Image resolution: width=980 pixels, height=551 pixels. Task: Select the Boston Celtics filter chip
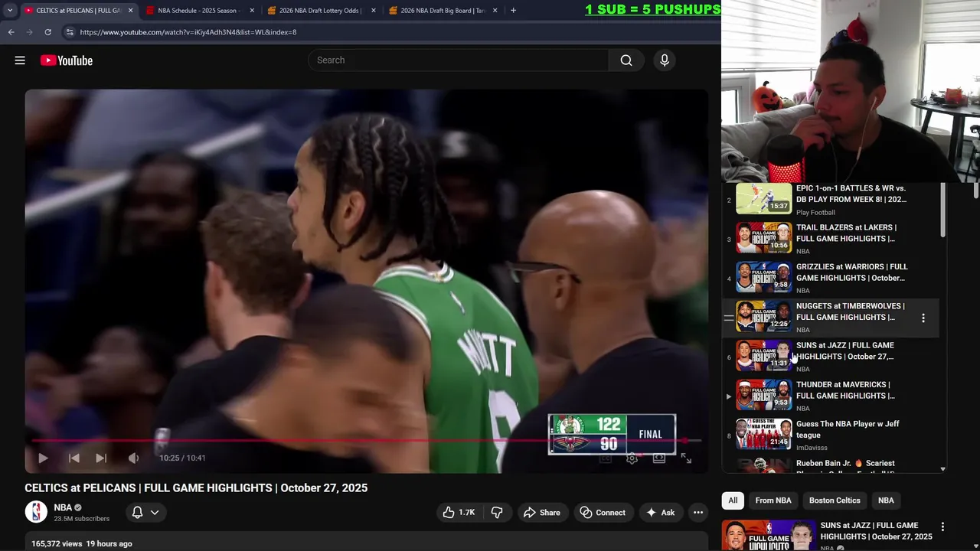click(835, 500)
